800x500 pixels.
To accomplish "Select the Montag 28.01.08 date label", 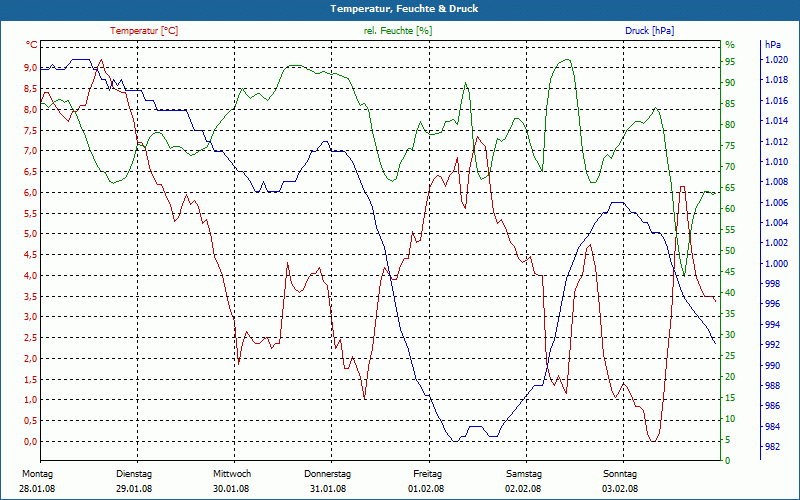I will pyautogui.click(x=37, y=481).
